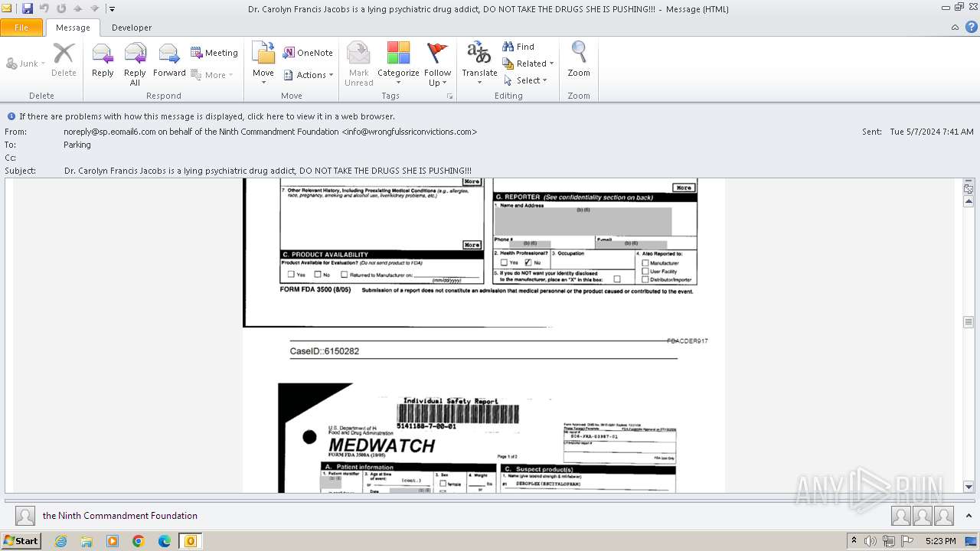Open File Explorer from taskbar
Viewport: 980px width, 551px height.
(87, 541)
